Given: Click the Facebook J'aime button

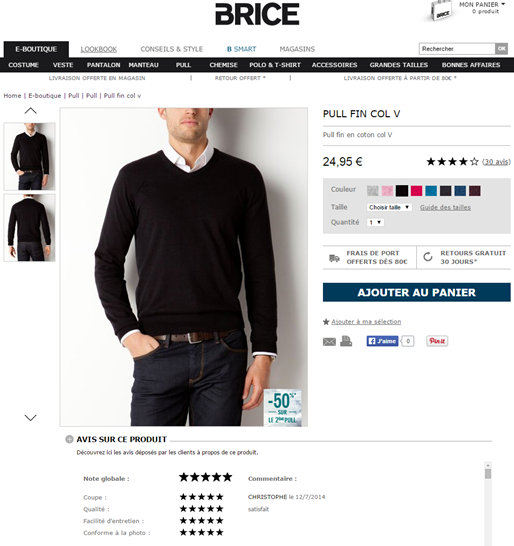Looking at the screenshot, I should [x=382, y=341].
